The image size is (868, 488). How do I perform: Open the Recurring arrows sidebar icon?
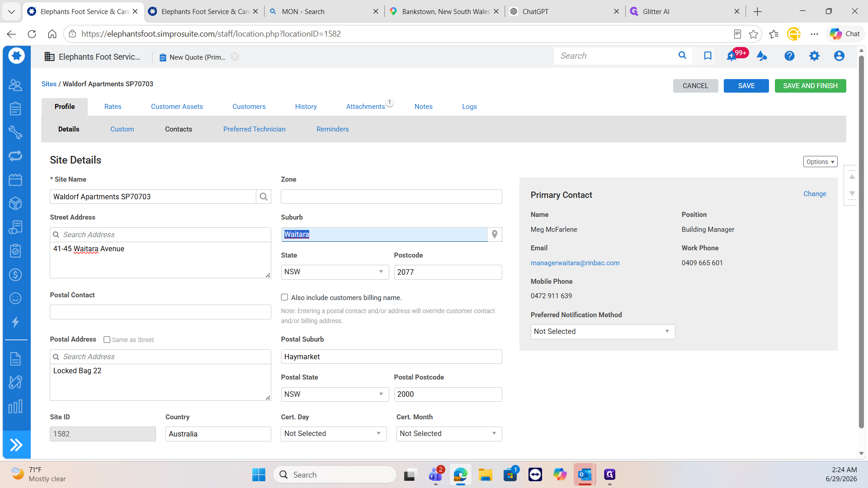pos(15,156)
